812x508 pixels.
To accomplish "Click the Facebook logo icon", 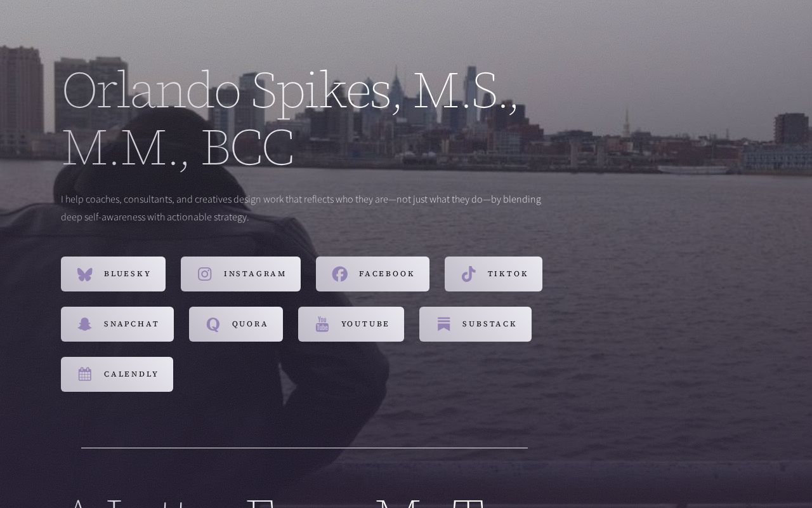I will click(340, 274).
